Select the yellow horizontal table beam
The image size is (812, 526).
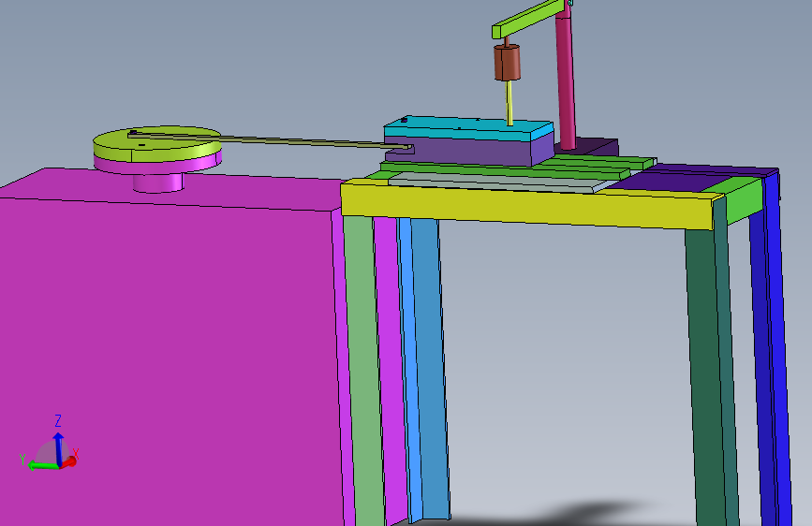[x=527, y=206]
